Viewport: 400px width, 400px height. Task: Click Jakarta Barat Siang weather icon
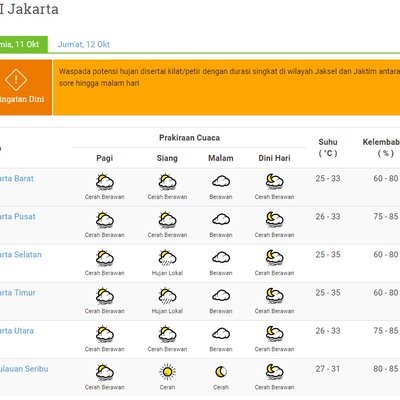[167, 182]
